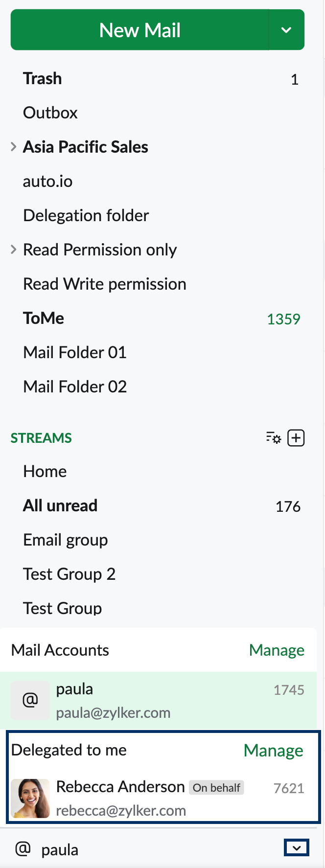This screenshot has height=868, width=325.
Task: Open stream settings icon next to STREAMS
Action: (x=273, y=438)
